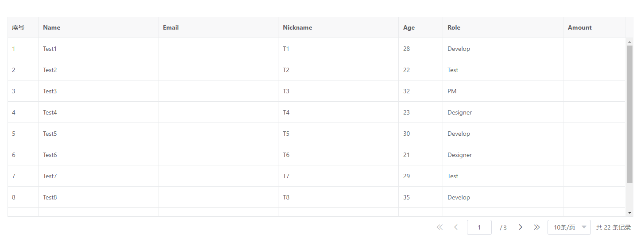Click the previous page arrow
This screenshot has height=249, width=644.
456,227
